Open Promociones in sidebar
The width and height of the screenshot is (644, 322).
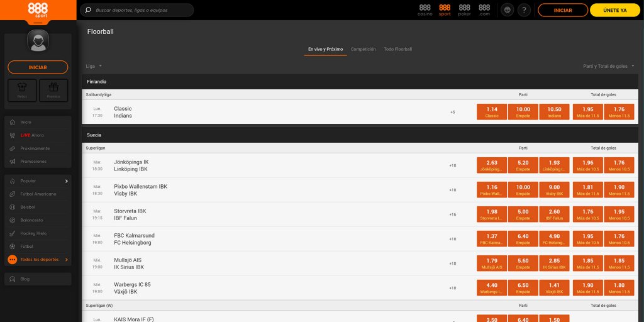pos(38,162)
